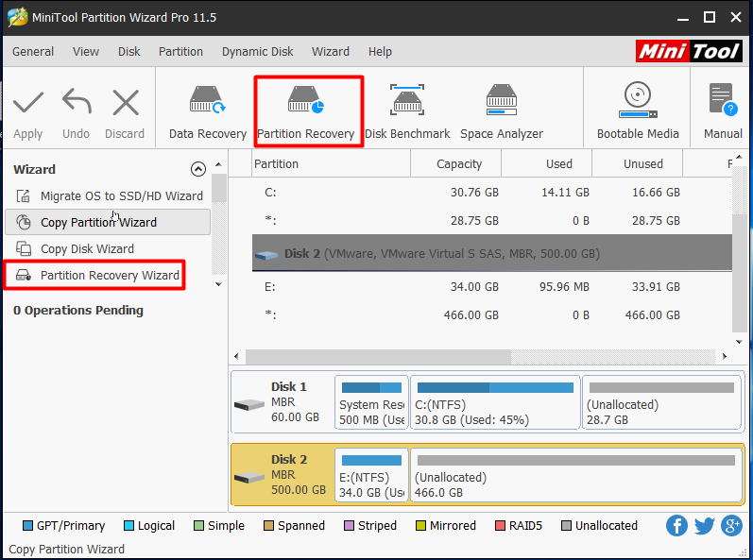
Task: Click the Migrate OS to SSD/HD Wizard icon
Action: pos(24,195)
